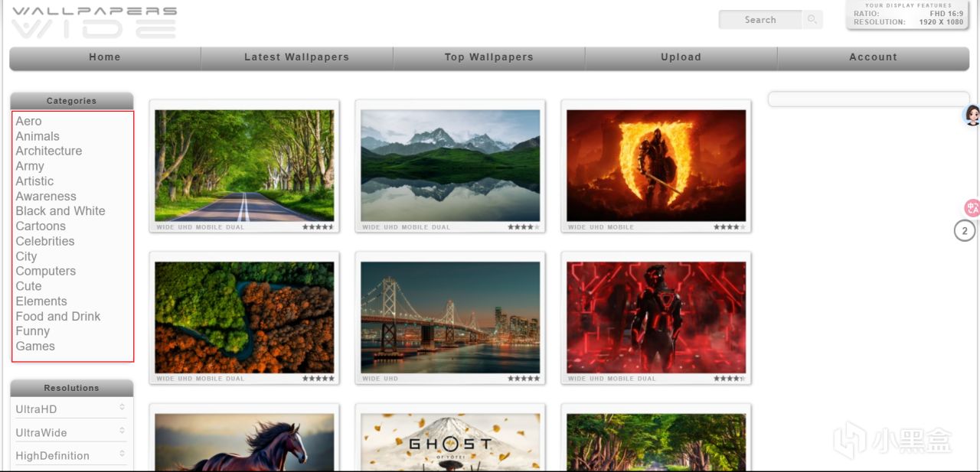This screenshot has height=472, width=980.
Task: Browse the Architecture category
Action: coord(49,151)
